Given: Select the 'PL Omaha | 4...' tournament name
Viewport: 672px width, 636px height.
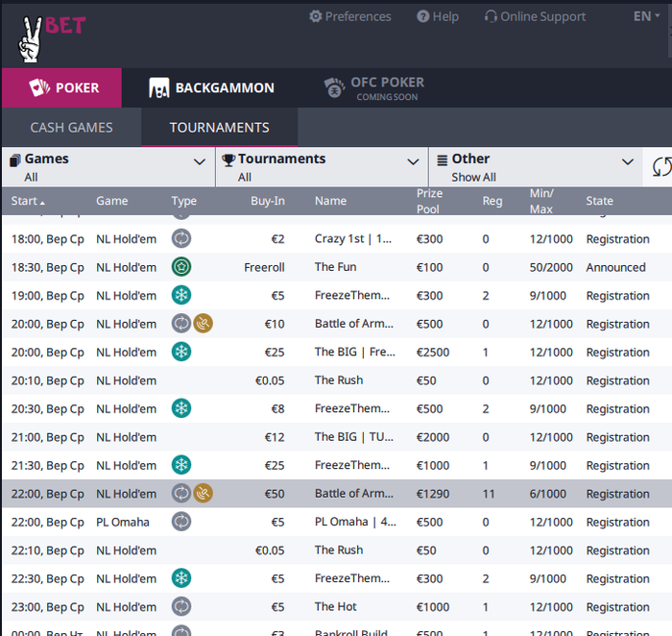Looking at the screenshot, I should pyautogui.click(x=356, y=522).
